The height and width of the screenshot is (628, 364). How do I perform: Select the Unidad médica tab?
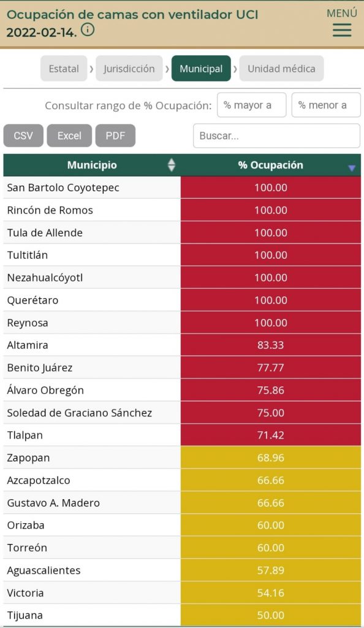281,69
